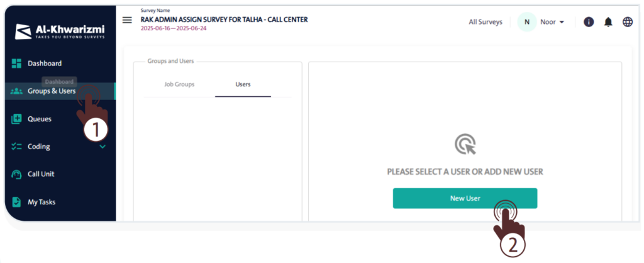This screenshot has height=263, width=644.
Task: Open Queues menu item label
Action: tap(40, 119)
